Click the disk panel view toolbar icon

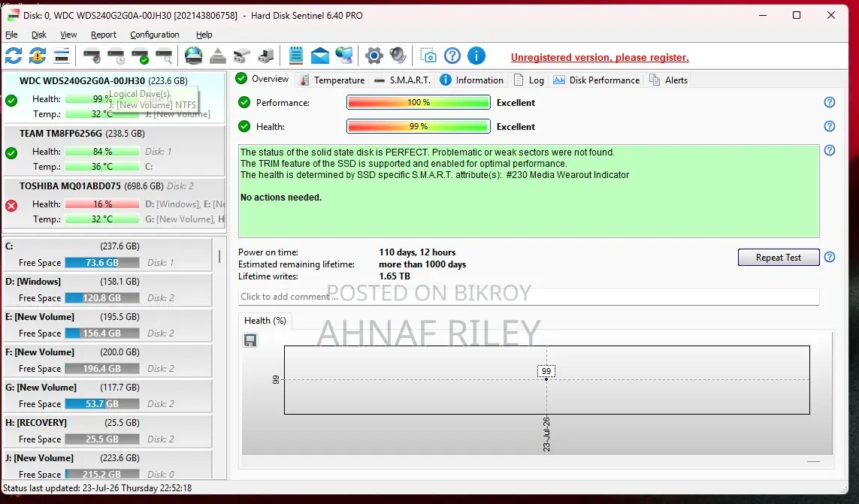coord(62,56)
